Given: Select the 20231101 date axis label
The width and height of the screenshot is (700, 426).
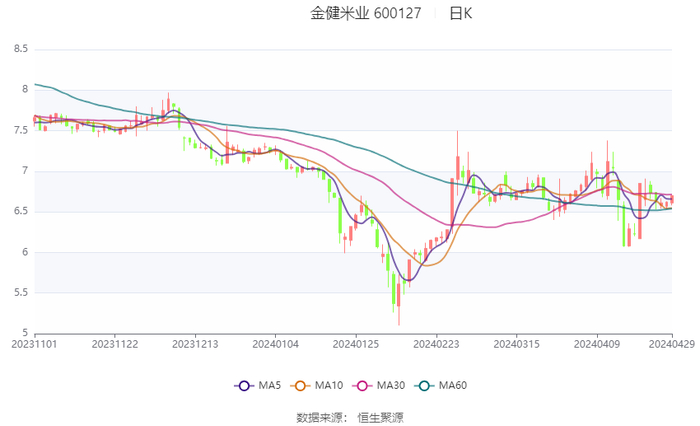Looking at the screenshot, I should pyautogui.click(x=35, y=344).
